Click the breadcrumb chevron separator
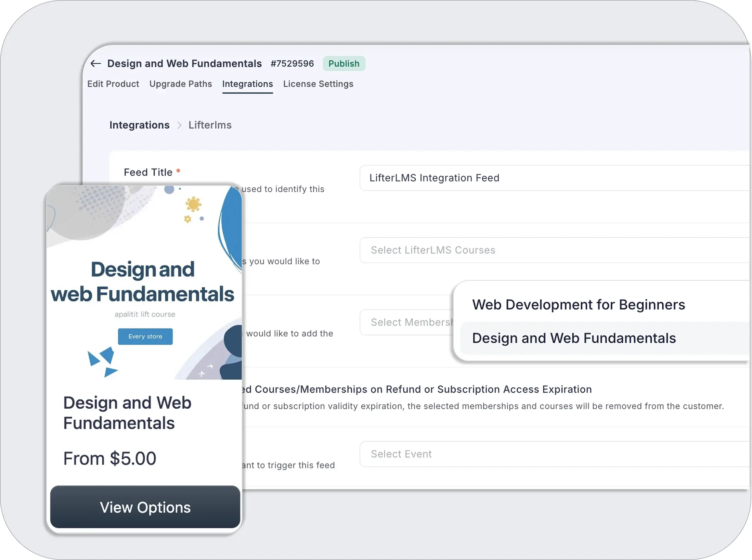752x560 pixels. pyautogui.click(x=179, y=125)
